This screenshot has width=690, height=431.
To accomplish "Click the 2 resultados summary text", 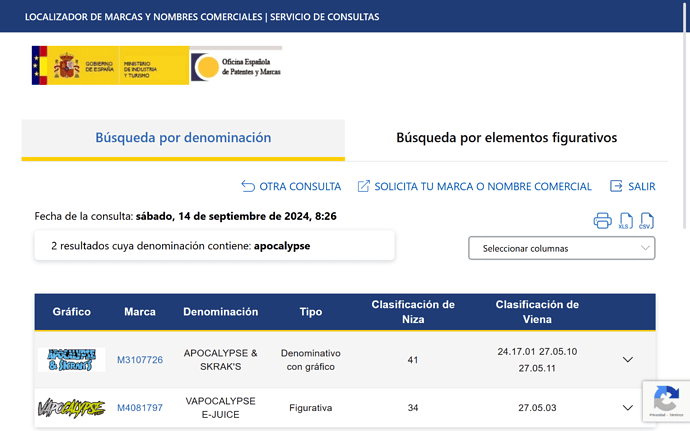I will tap(180, 246).
